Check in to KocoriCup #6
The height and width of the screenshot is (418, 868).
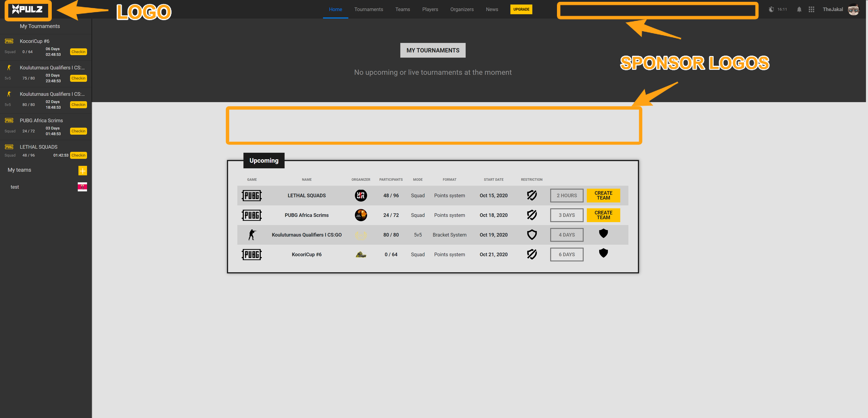coord(78,52)
